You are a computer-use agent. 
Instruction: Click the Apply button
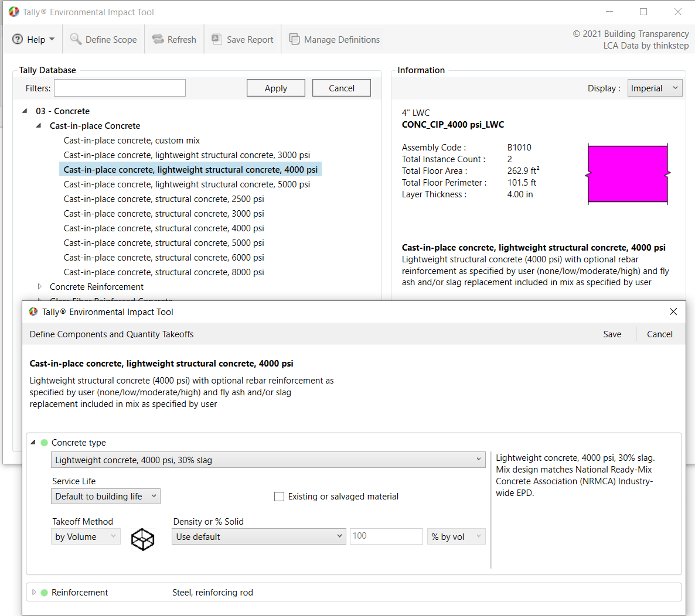(x=275, y=88)
